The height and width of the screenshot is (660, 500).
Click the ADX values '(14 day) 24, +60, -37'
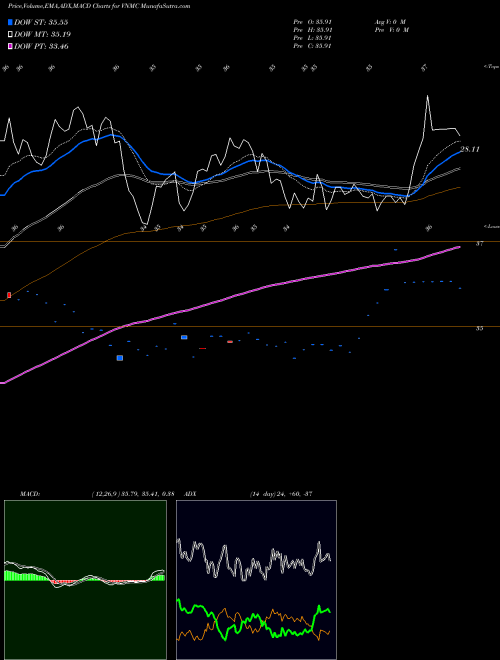click(281, 494)
